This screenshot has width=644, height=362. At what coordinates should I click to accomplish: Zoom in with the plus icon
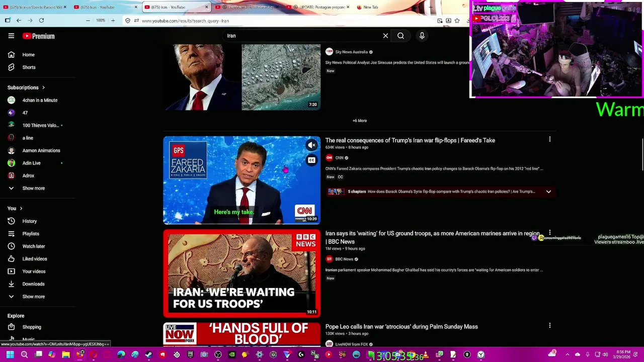click(x=113, y=21)
